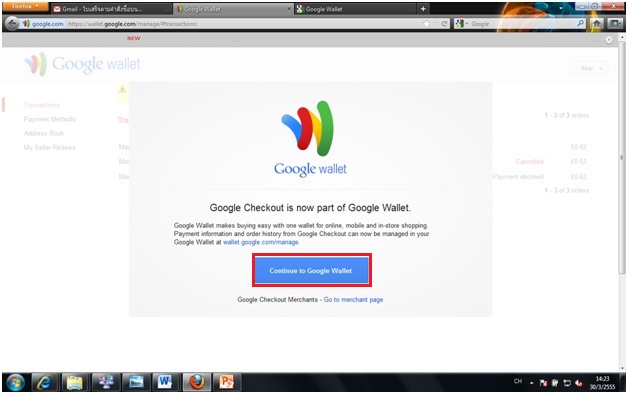Switch to Microsoft Word from taskbar
628x394 pixels.
[x=165, y=382]
